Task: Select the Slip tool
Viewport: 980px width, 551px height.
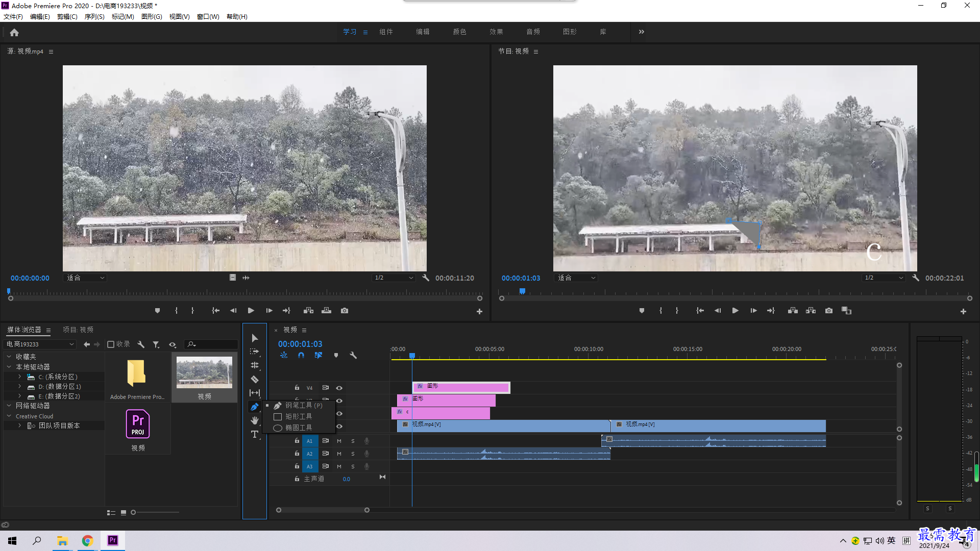Action: 255,393
